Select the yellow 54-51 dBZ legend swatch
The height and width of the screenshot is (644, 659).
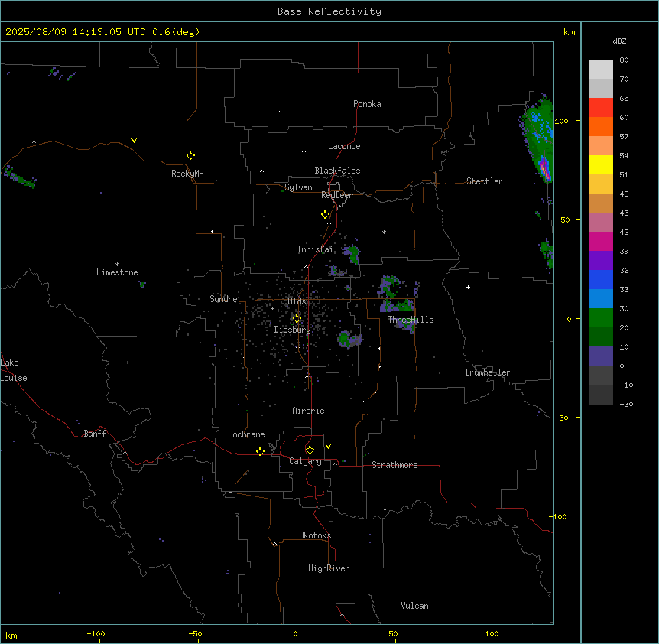pyautogui.click(x=601, y=164)
